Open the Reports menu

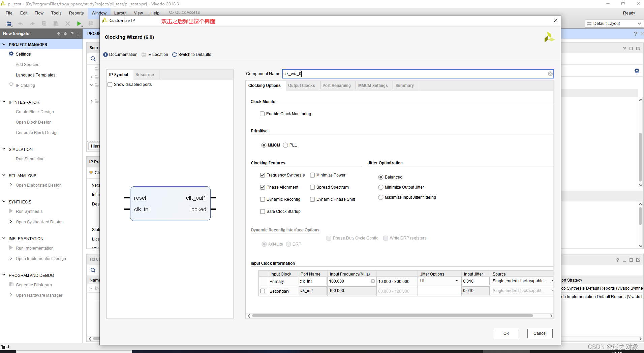[x=76, y=13]
